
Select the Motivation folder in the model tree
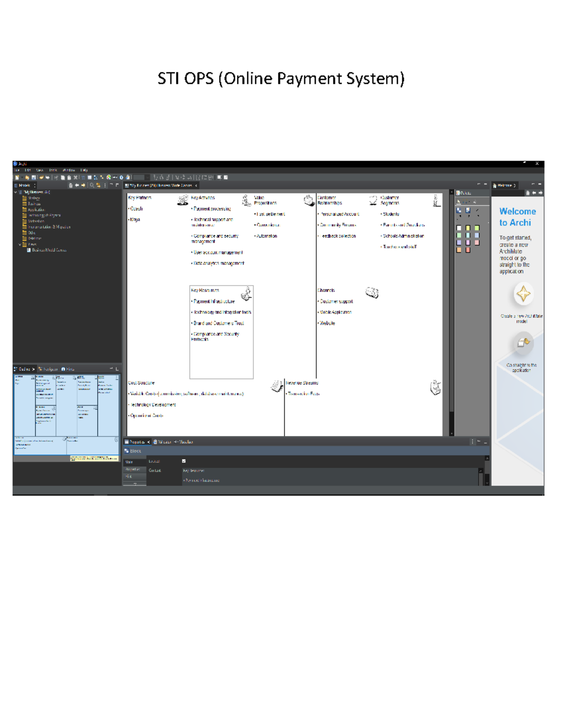tap(33, 221)
